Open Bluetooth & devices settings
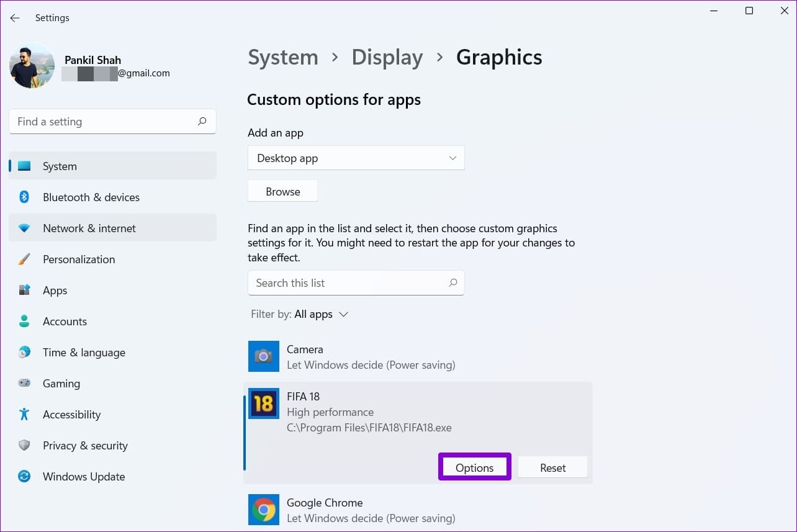Screen dimensions: 797x532 (x=24, y=197)
